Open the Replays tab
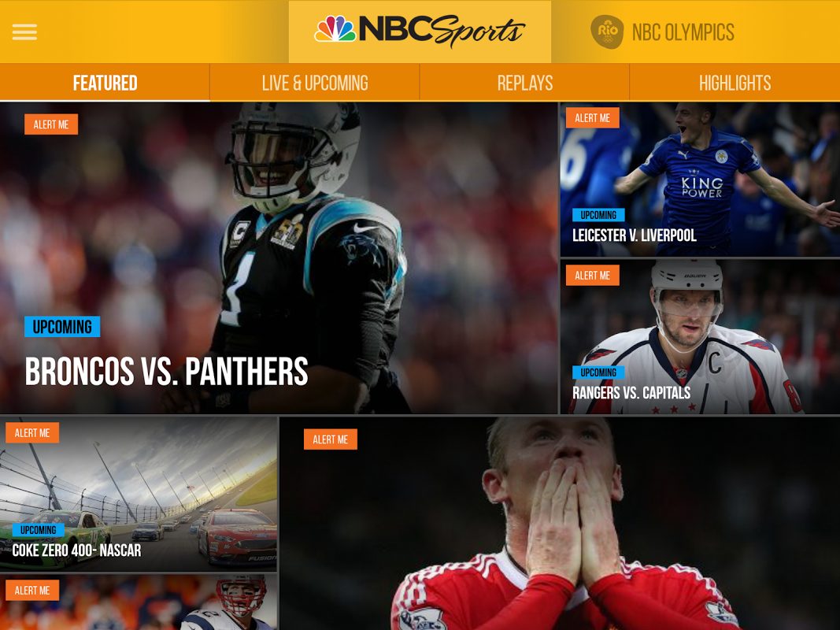 coord(525,83)
